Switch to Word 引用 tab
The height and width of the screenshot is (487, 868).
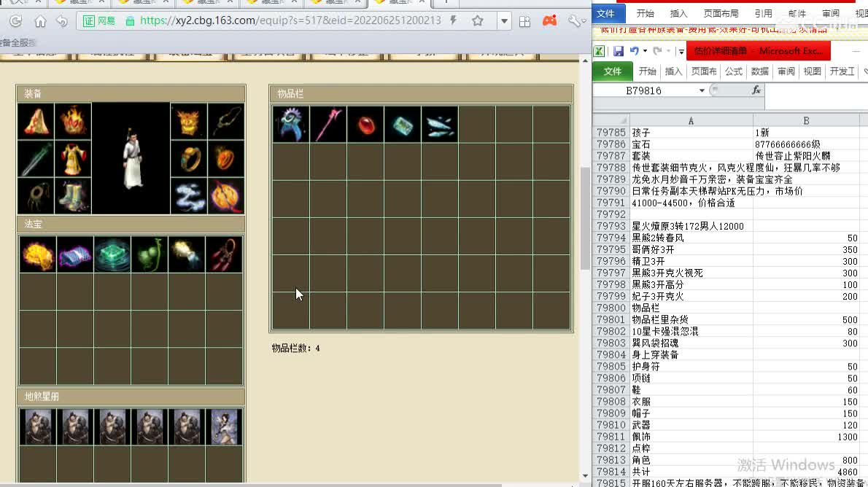click(763, 13)
